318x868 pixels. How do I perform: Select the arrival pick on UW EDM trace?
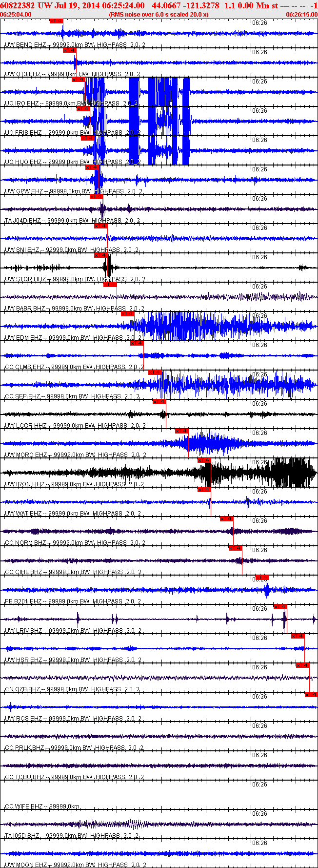[127, 314]
